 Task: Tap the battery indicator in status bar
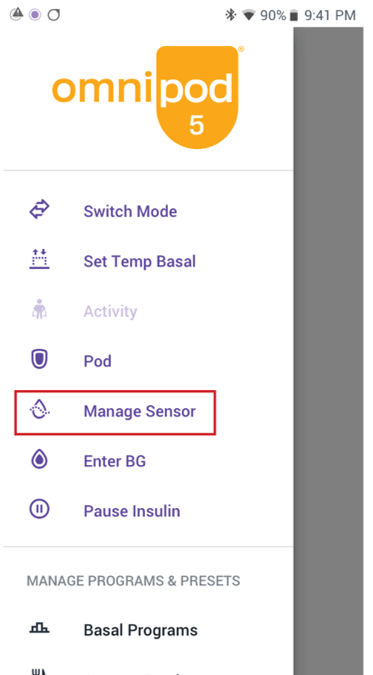(294, 16)
